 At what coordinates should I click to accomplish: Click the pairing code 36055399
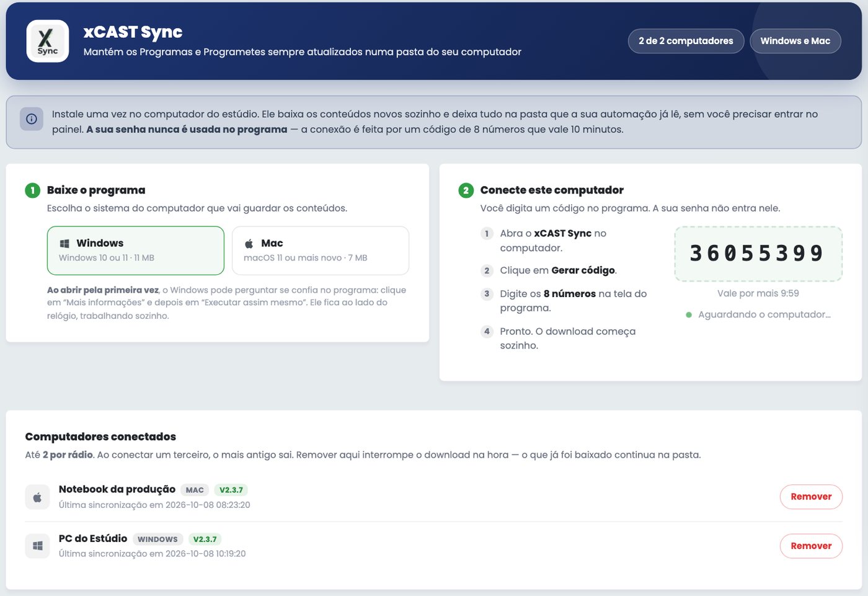click(758, 254)
